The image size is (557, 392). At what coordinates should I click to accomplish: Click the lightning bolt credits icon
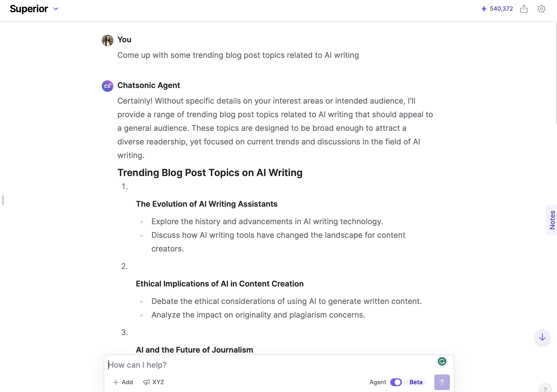click(x=484, y=9)
